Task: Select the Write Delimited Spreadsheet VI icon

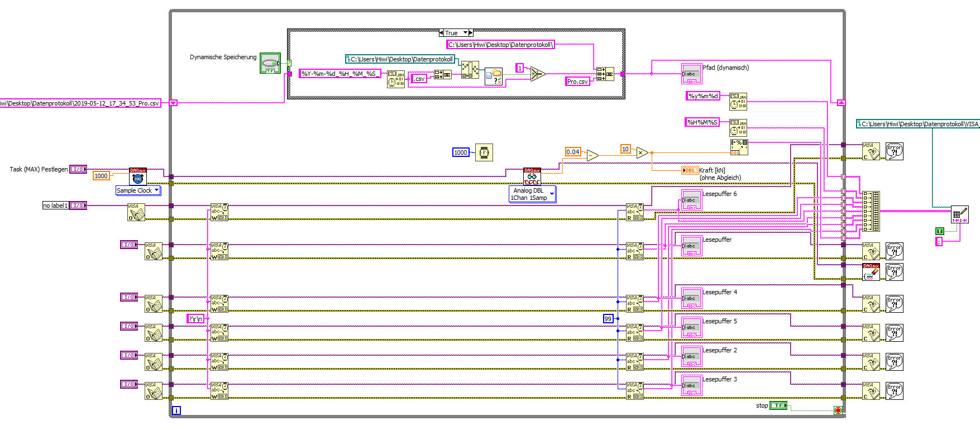Action: 960,214
